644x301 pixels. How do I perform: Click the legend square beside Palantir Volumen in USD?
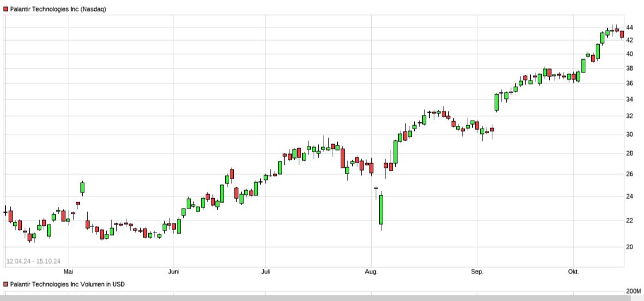(6, 284)
